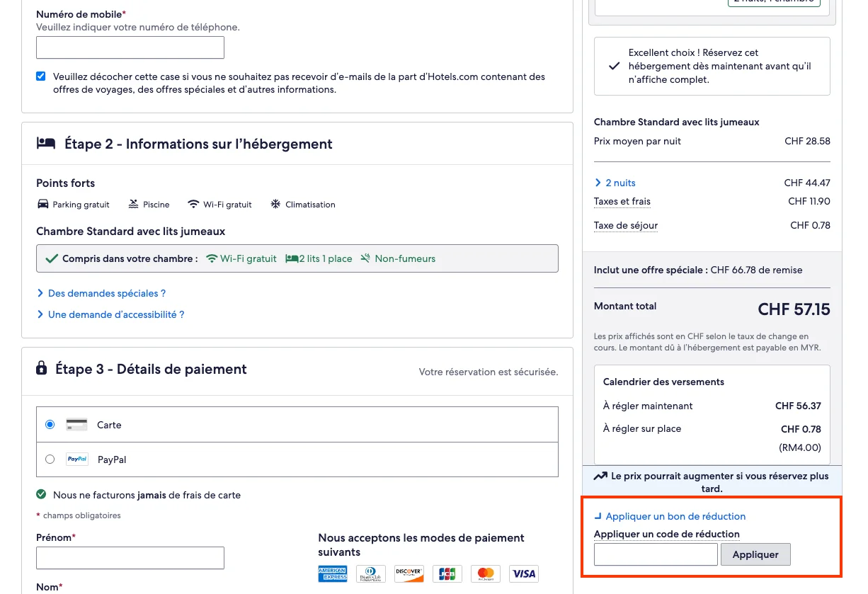
Task: Click the Wi-Fi gratuit icon under Points forts
Action: point(193,204)
